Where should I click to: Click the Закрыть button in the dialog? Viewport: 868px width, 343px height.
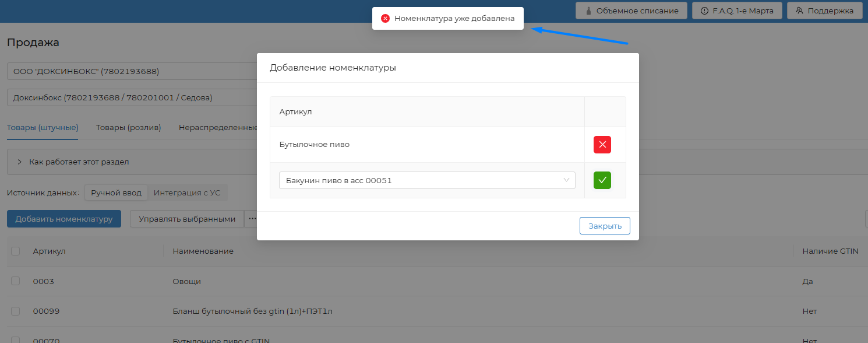point(604,226)
